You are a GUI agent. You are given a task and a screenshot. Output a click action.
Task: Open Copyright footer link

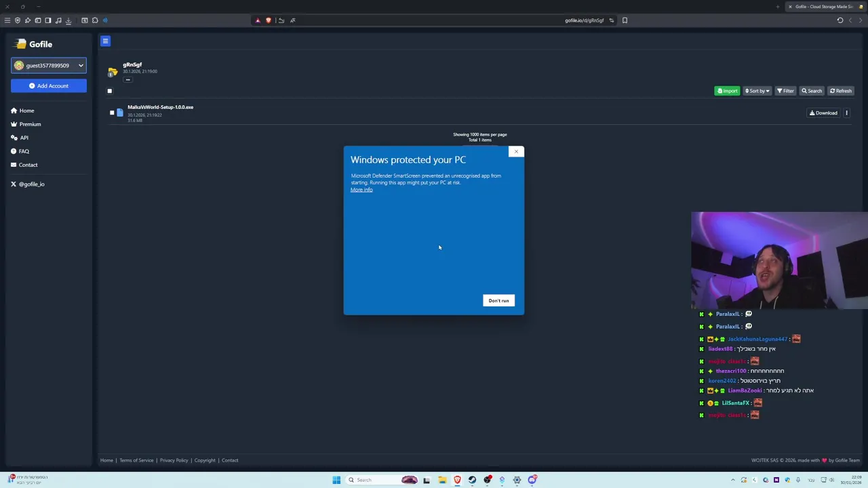[x=205, y=460]
